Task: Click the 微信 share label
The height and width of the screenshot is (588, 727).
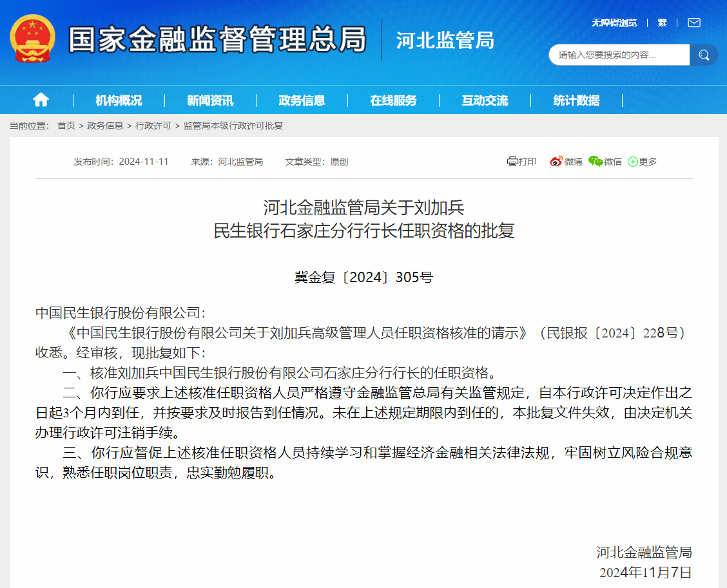Action: click(613, 161)
